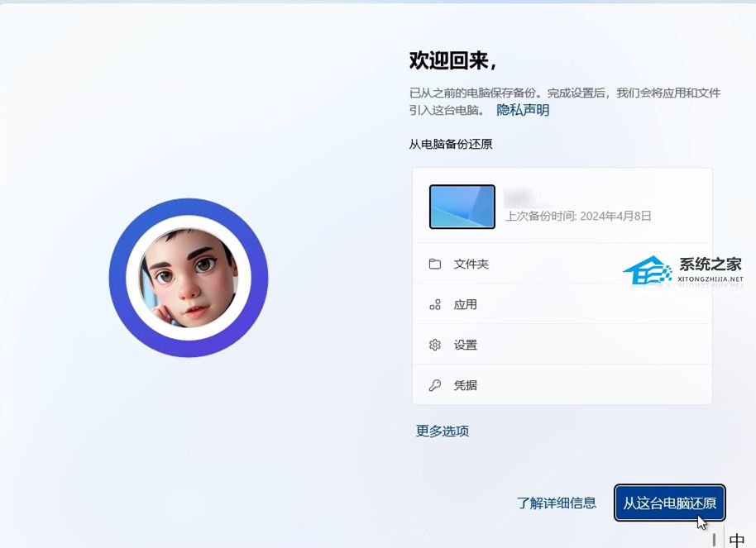Click the user avatar picture

[x=189, y=278]
